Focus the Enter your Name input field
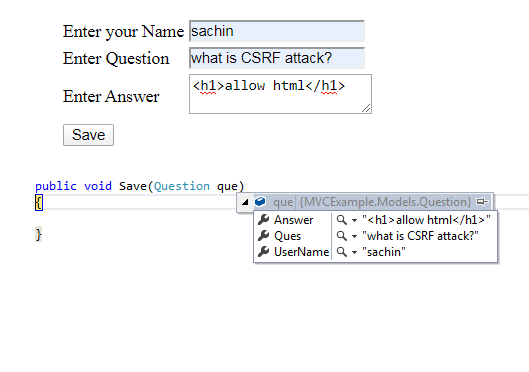529x372 pixels. click(x=277, y=31)
